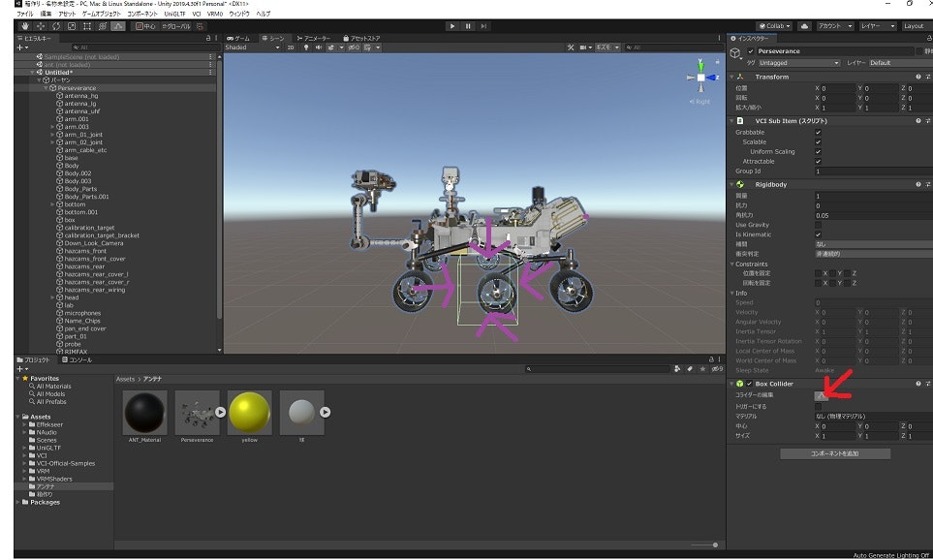
Task: Switch to ゲーム Game tab
Action: click(x=238, y=38)
